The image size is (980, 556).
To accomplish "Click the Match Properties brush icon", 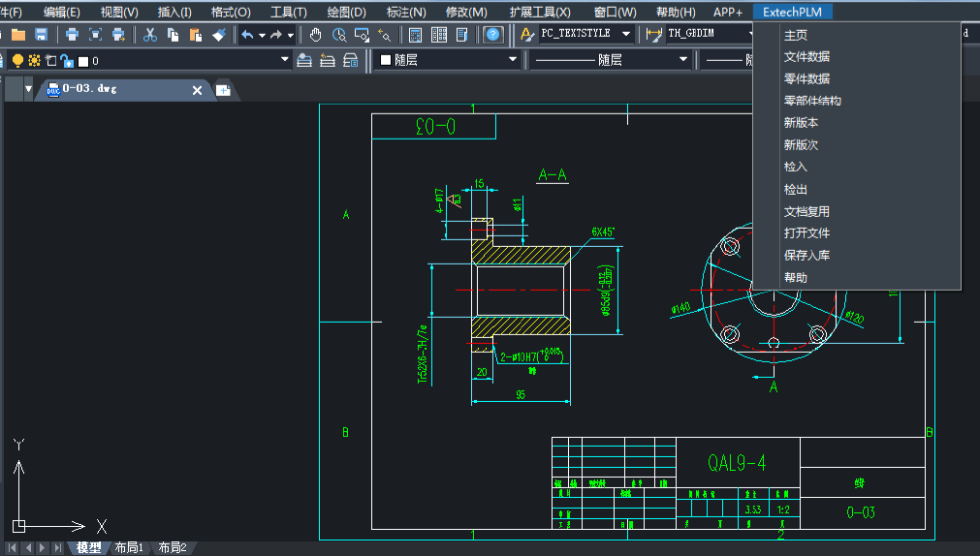I will coord(218,35).
